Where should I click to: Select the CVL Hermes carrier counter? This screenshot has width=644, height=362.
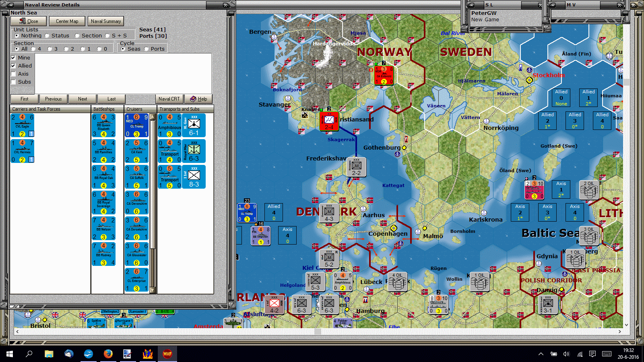point(23,151)
